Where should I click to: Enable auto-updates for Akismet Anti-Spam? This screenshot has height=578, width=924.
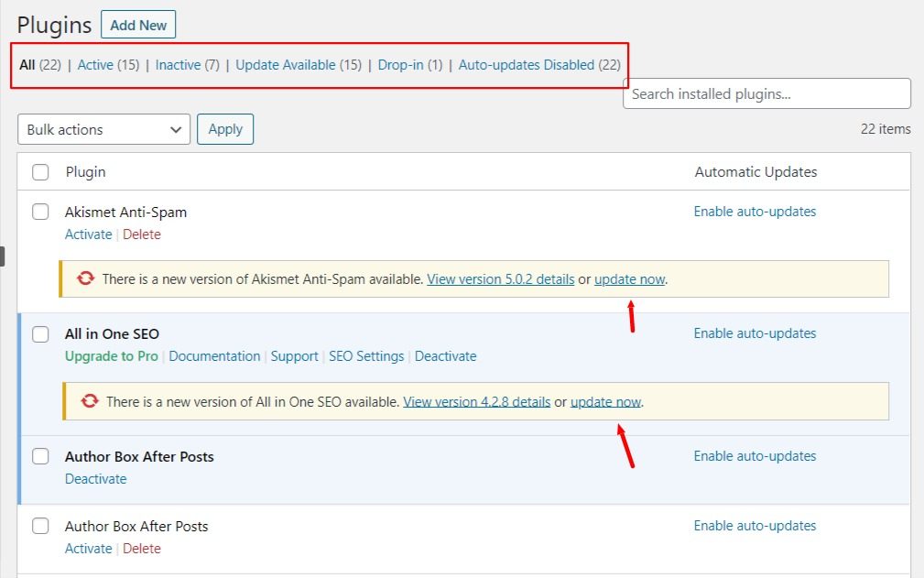tap(755, 212)
